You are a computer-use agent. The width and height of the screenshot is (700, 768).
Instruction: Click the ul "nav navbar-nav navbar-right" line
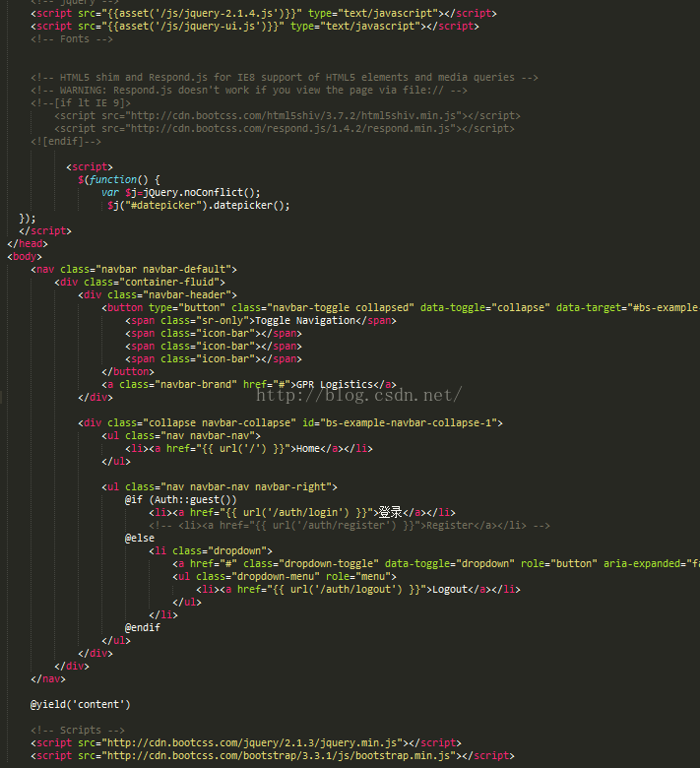click(220, 486)
